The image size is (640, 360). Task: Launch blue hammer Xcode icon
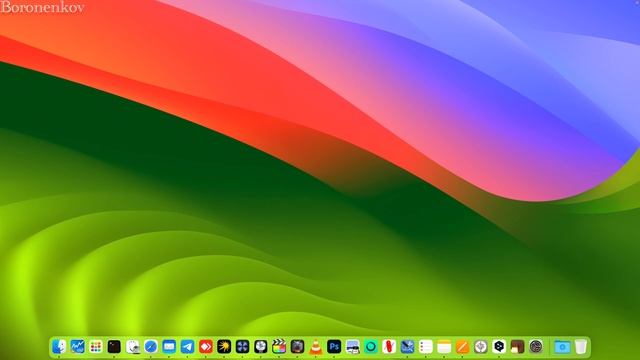(407, 347)
